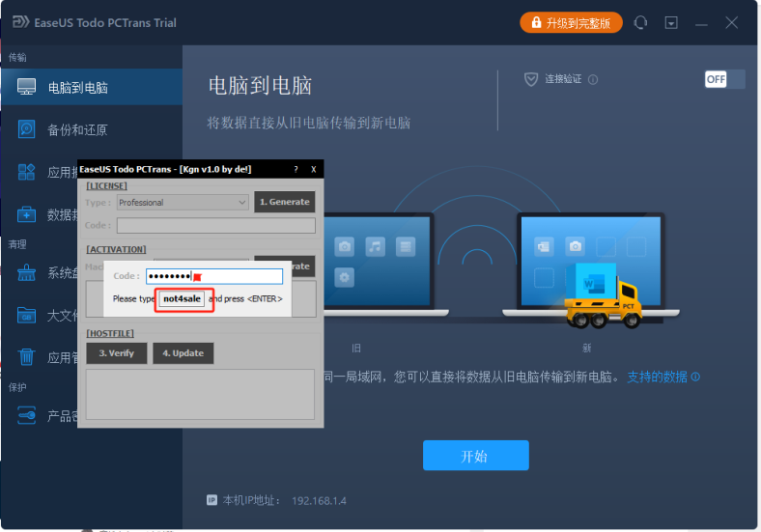Click the IP icon before 本机IP地址
The width and height of the screenshot is (761, 532).
point(211,500)
